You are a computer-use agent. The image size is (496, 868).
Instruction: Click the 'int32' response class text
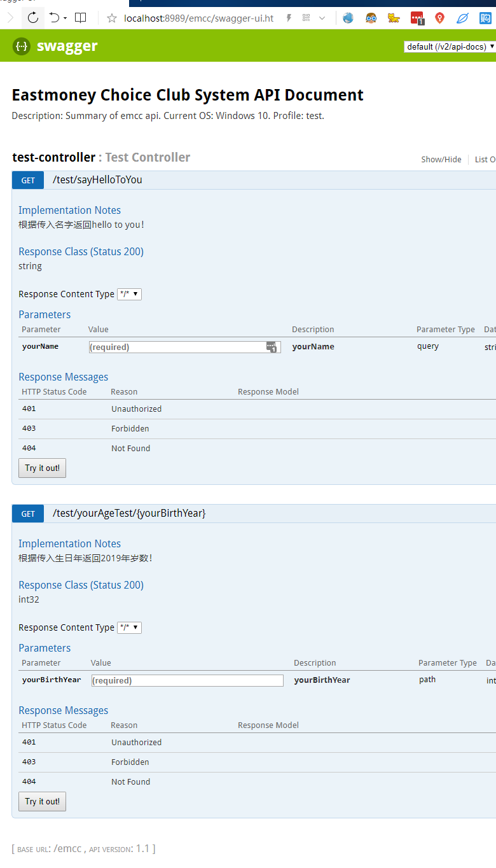coord(29,599)
